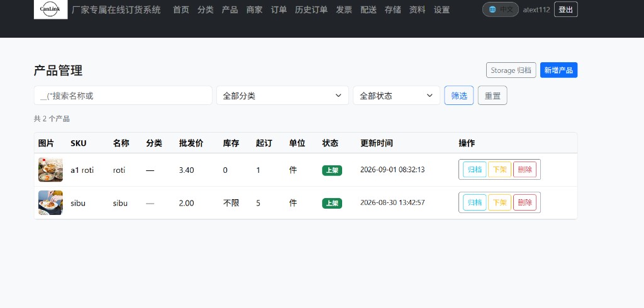
Task: Open the sibu product thumbnail
Action: (x=50, y=202)
